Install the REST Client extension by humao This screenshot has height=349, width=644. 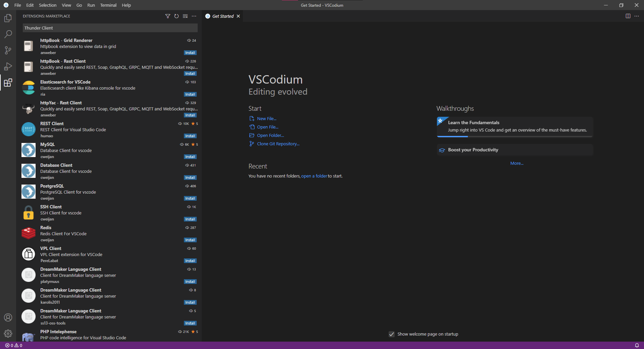[x=190, y=136]
